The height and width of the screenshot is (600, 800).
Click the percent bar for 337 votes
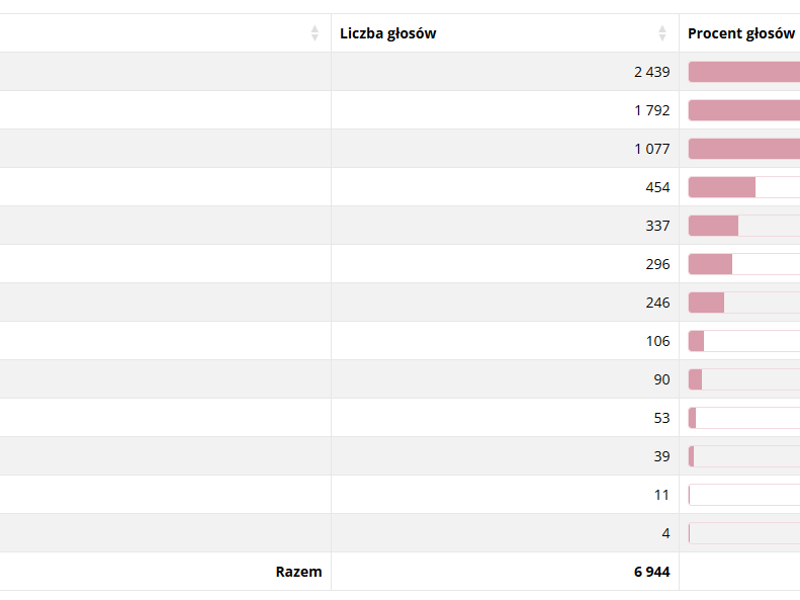pos(744,226)
